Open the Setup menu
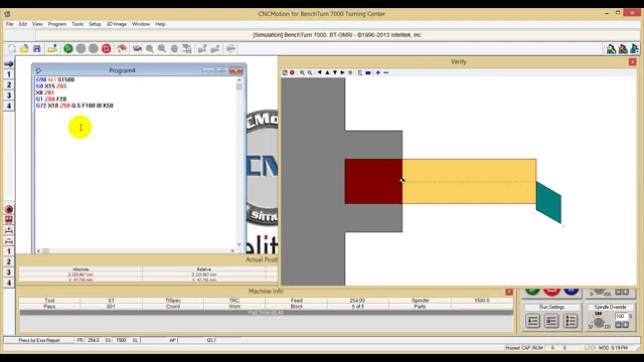 pos(95,24)
